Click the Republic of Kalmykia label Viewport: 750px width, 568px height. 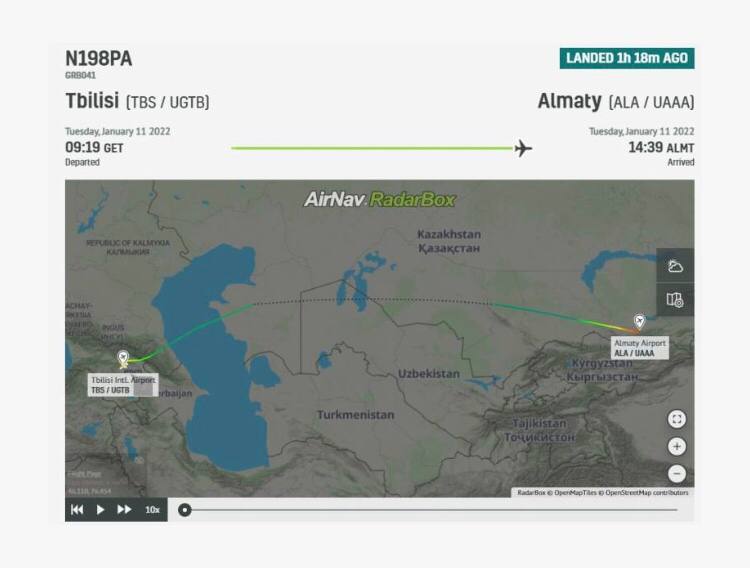[128, 247]
